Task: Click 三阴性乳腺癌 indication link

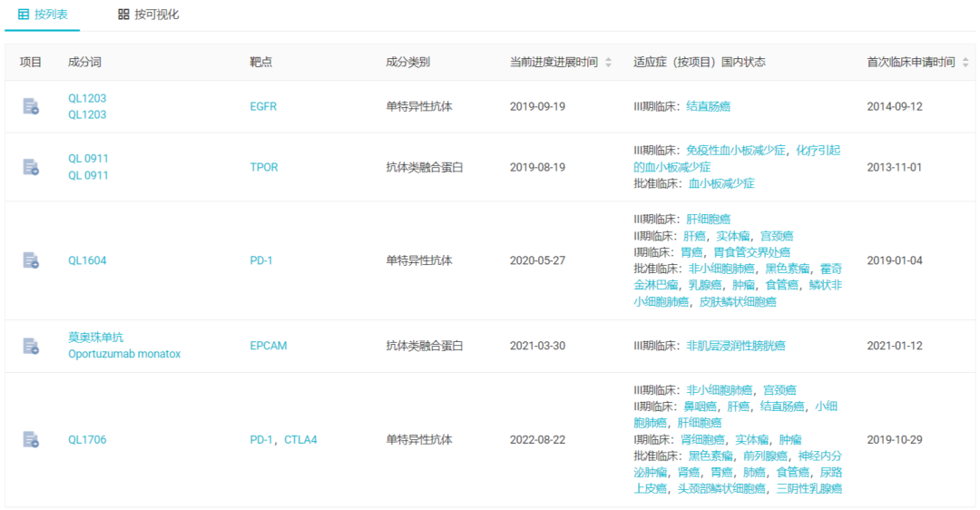Action: pos(808,489)
